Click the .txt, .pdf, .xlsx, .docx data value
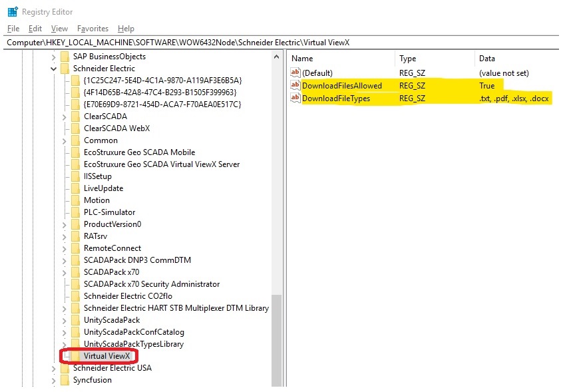 click(x=514, y=98)
